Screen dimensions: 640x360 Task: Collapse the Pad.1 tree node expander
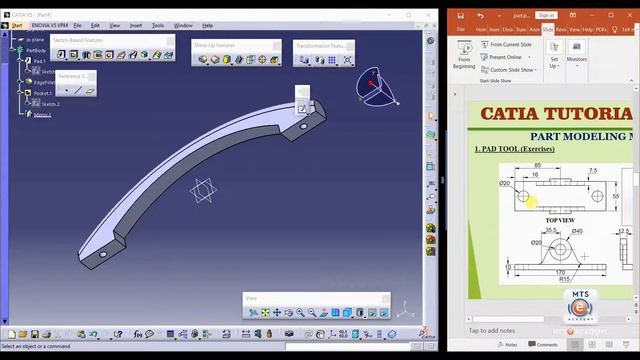[20, 61]
